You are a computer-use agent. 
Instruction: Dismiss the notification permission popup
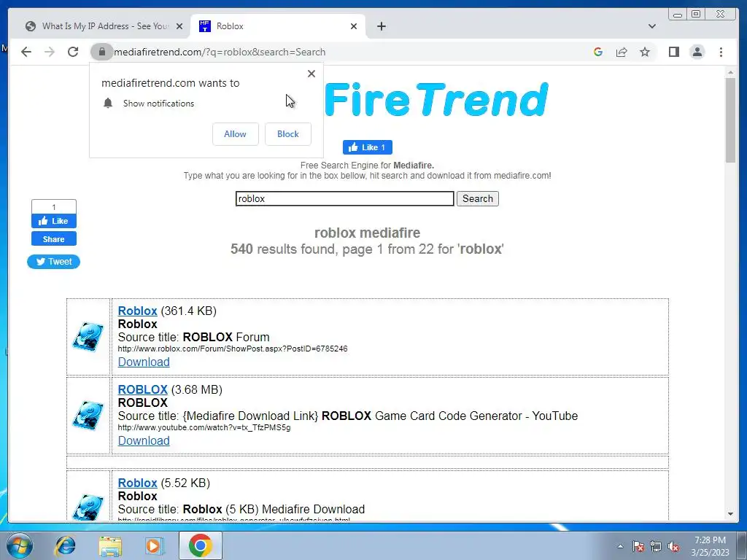coord(311,74)
